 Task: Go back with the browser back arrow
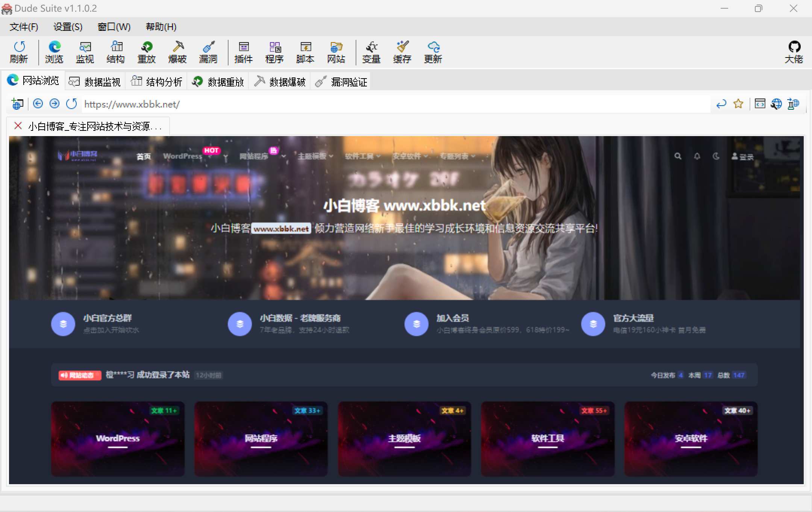[x=38, y=103]
